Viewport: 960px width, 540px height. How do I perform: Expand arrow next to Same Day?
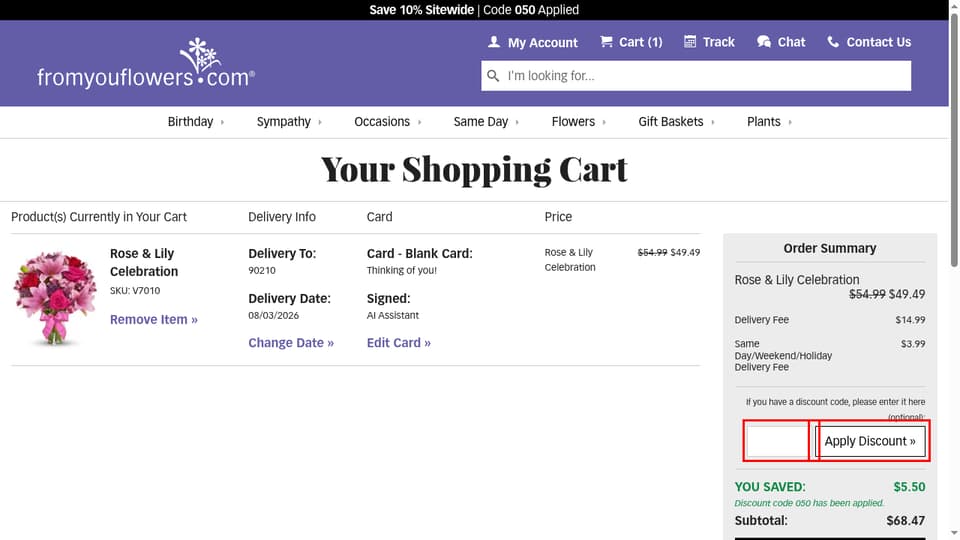[517, 122]
